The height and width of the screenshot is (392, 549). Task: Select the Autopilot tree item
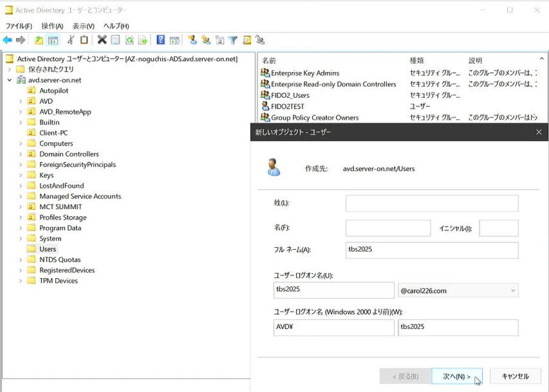[53, 90]
